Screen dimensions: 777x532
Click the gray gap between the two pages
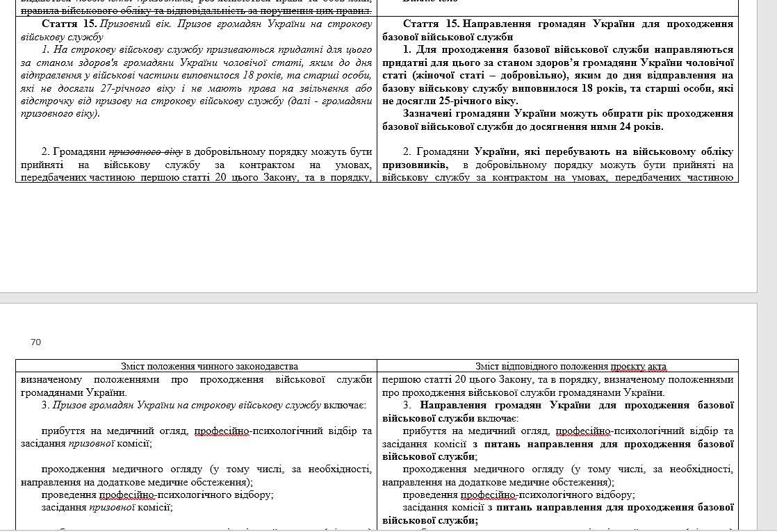[x=379, y=297]
